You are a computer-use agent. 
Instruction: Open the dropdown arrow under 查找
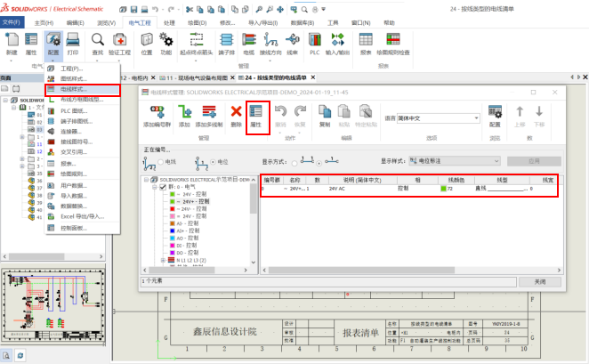click(x=97, y=61)
